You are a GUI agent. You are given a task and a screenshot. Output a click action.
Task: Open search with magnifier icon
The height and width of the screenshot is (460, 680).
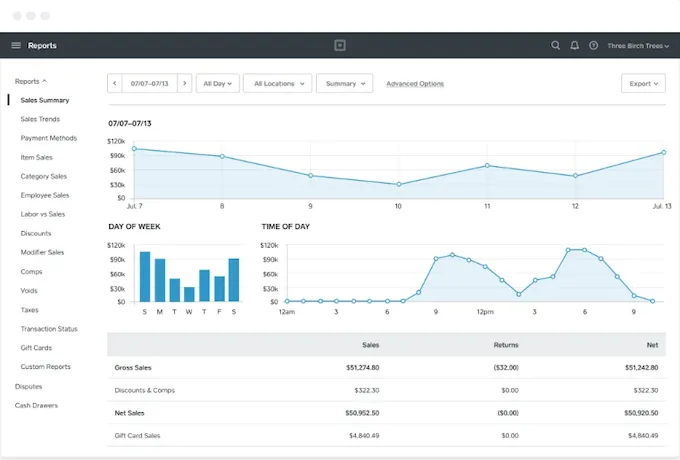pos(556,45)
